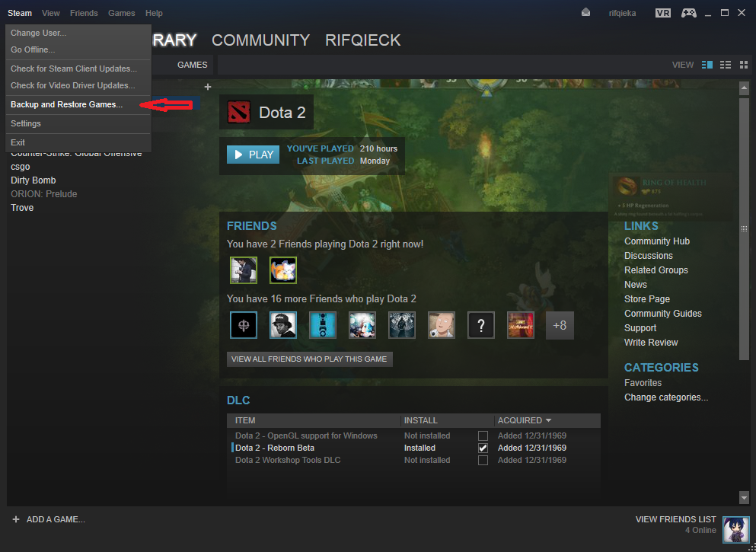
Task: Select ORION: Prelude in the game list
Action: (44, 194)
